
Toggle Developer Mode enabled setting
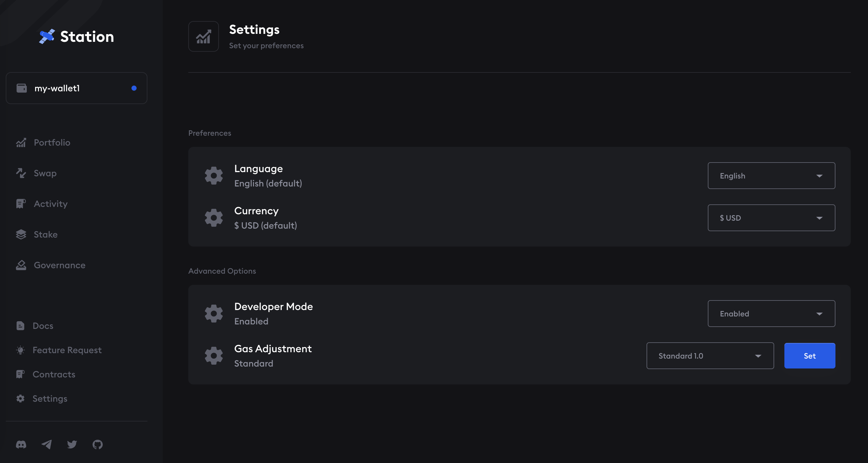(x=772, y=314)
